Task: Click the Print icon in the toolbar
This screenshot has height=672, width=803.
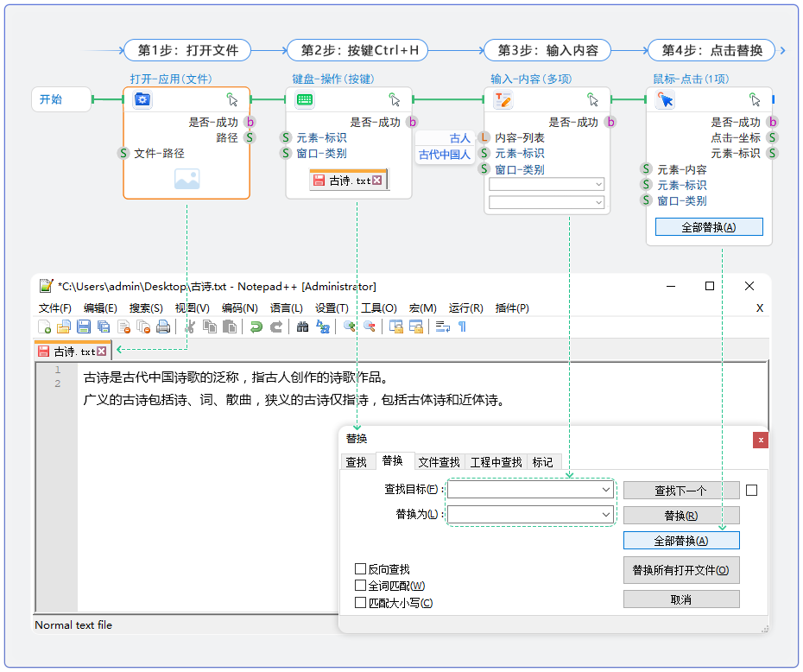Action: pos(163,326)
